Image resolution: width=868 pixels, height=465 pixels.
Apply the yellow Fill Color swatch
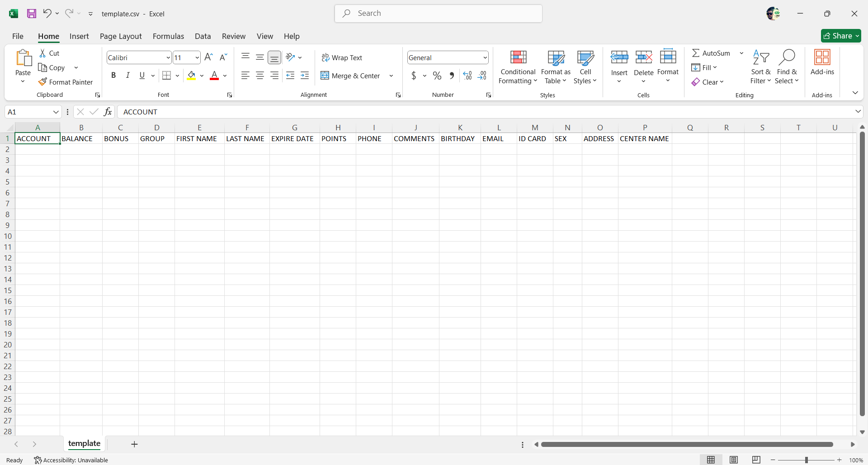[192, 76]
